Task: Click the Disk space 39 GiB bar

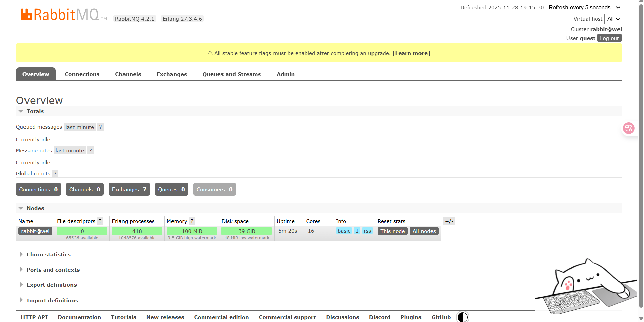Action: click(247, 231)
